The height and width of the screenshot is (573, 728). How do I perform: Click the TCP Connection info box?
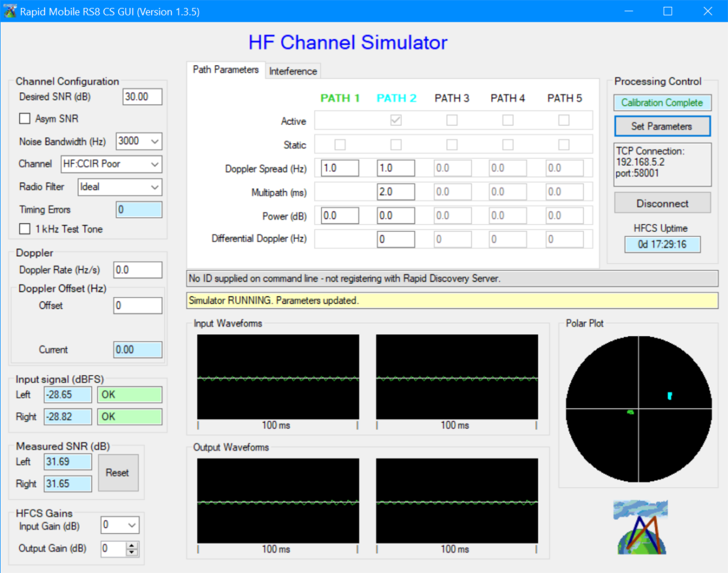click(662, 164)
